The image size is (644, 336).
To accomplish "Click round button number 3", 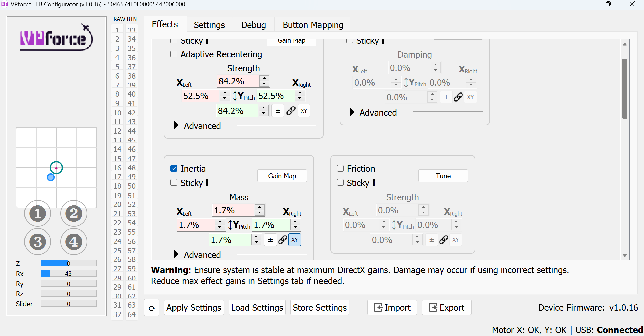I will pyautogui.click(x=38, y=242).
